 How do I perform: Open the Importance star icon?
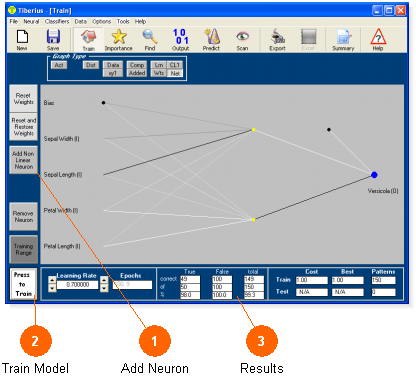[119, 36]
